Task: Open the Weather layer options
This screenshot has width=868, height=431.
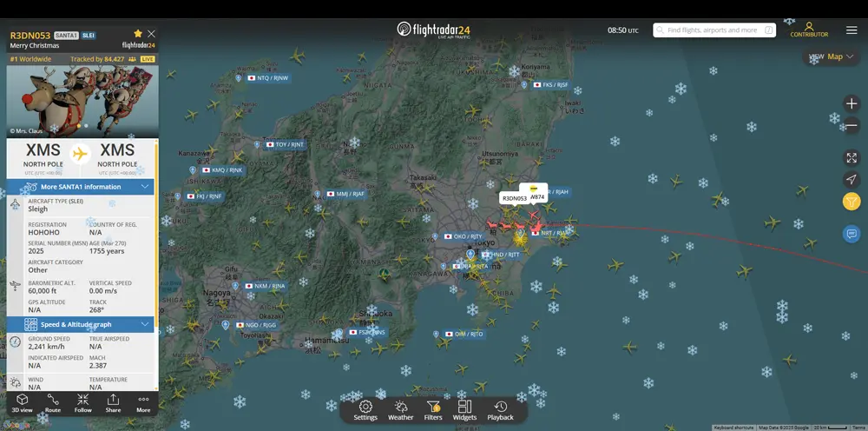Action: 400,410
